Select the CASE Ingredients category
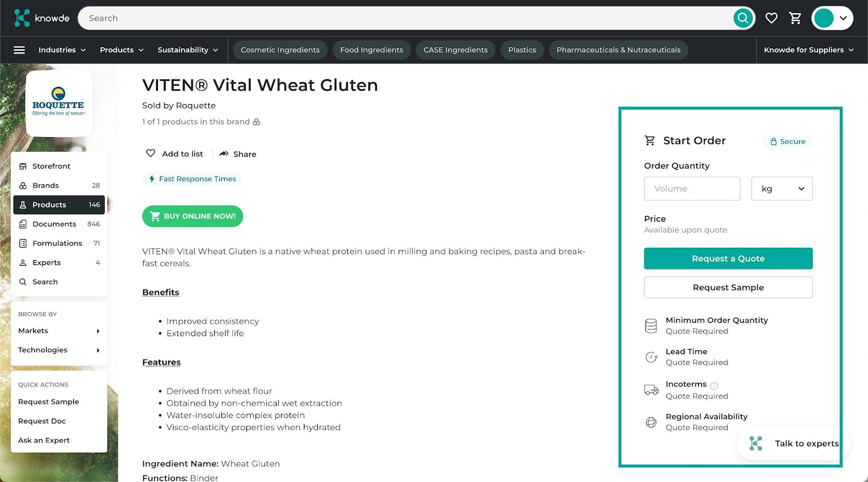This screenshot has height=482, width=868. (455, 50)
